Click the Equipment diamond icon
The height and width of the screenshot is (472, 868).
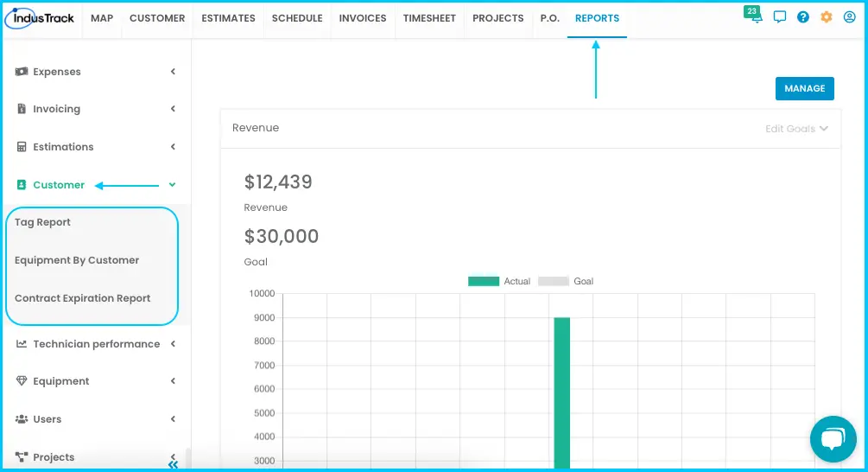click(x=22, y=381)
